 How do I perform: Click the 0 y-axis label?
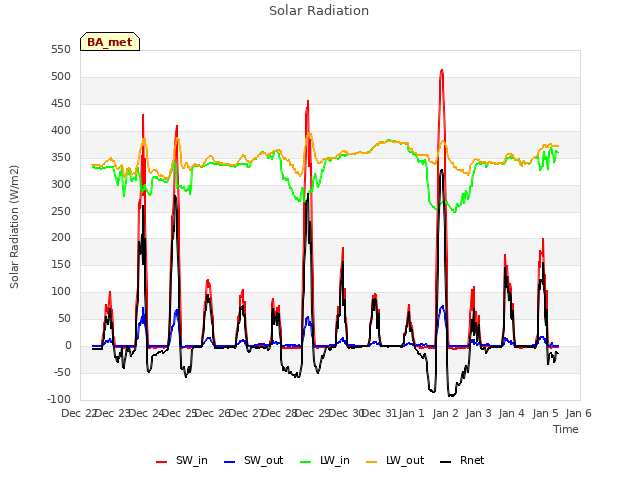(x=68, y=345)
